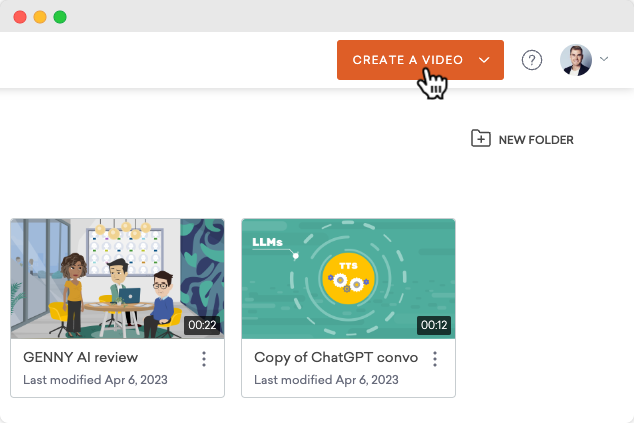This screenshot has height=423, width=634.
Task: Close the window with red button
Action: pos(20,17)
